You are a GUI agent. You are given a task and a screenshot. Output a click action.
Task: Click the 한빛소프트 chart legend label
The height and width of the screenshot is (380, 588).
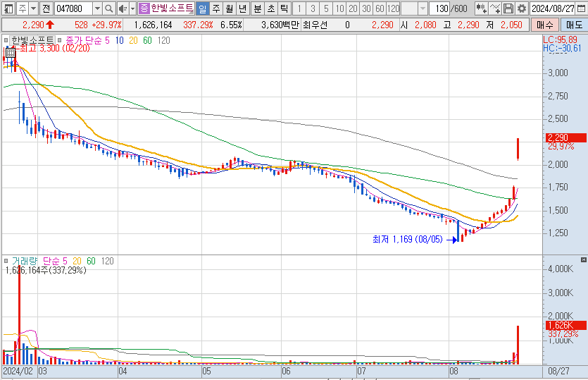[x=32, y=40]
